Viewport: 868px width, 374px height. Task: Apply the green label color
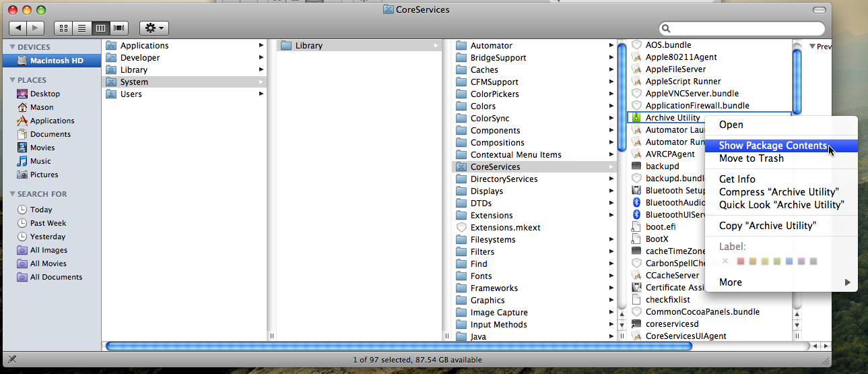[x=777, y=261]
